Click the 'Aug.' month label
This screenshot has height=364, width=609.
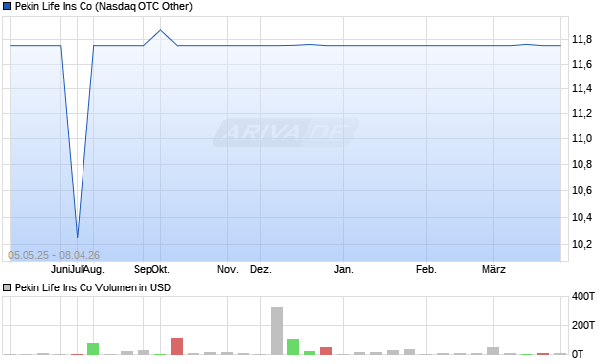[94, 269]
